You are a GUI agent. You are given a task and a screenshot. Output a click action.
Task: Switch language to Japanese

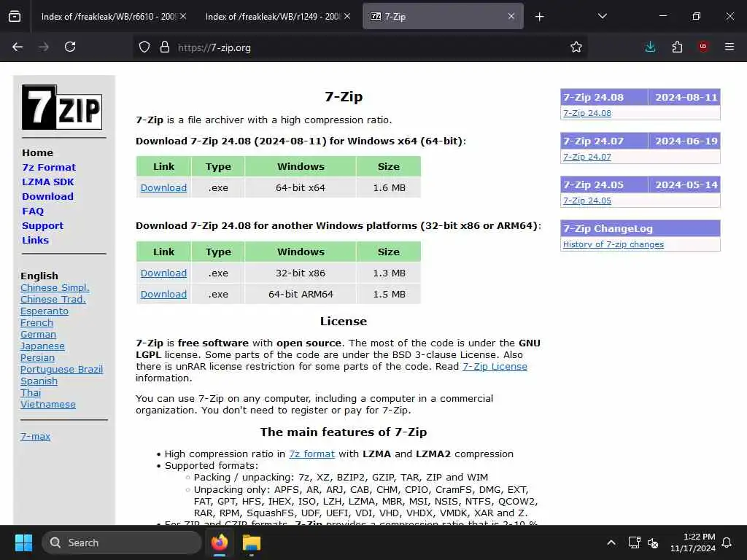(x=42, y=346)
